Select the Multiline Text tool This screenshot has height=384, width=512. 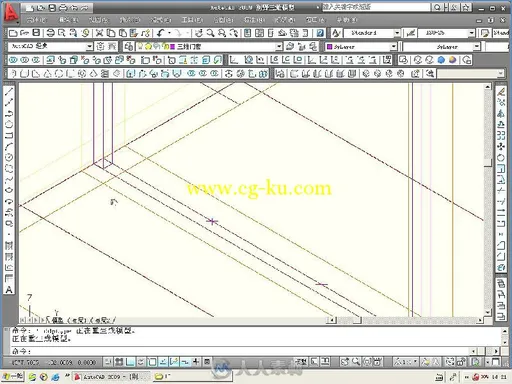[x=9, y=289]
